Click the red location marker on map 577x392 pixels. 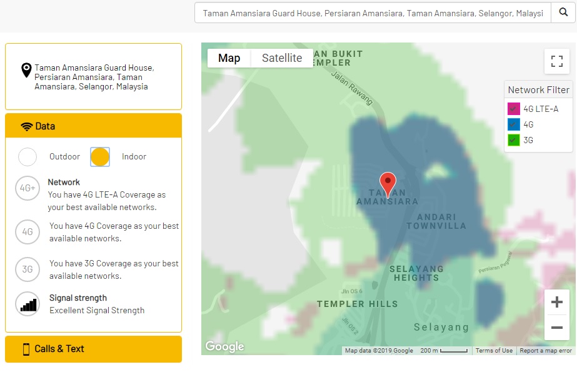tap(388, 185)
